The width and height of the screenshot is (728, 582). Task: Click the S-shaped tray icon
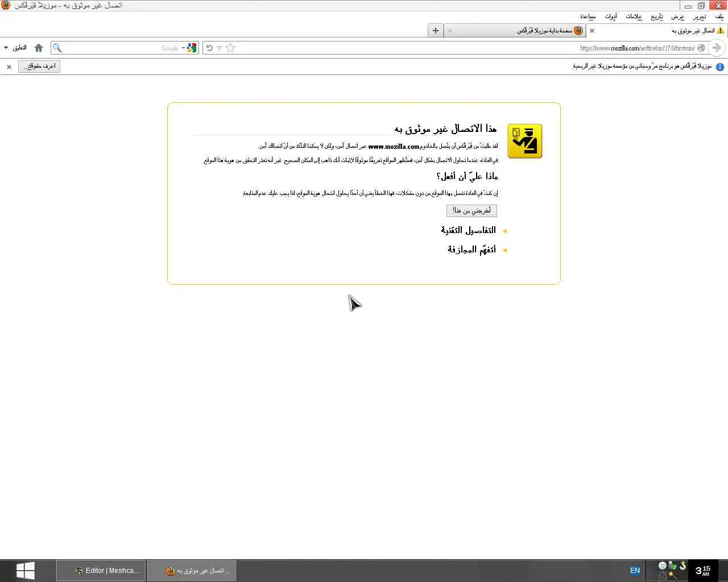click(x=682, y=566)
